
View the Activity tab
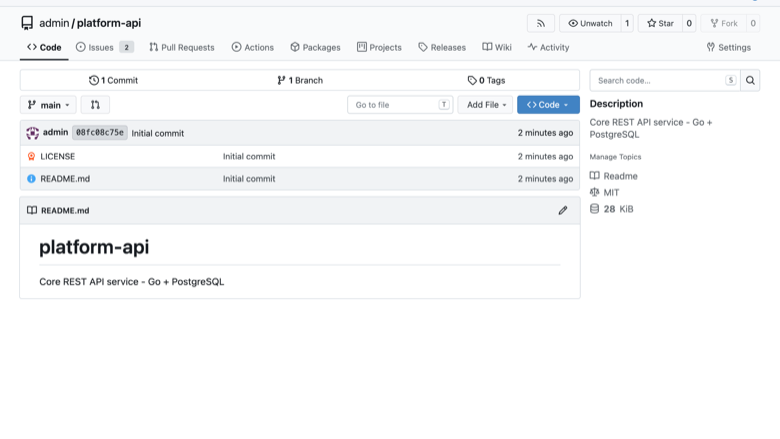coord(548,47)
